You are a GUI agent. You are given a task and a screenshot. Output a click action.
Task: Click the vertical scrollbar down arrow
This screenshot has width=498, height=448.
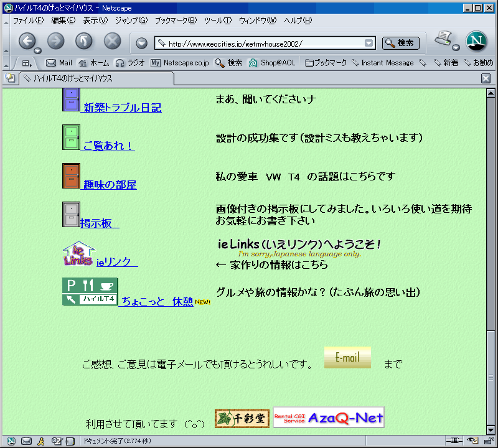491,430
